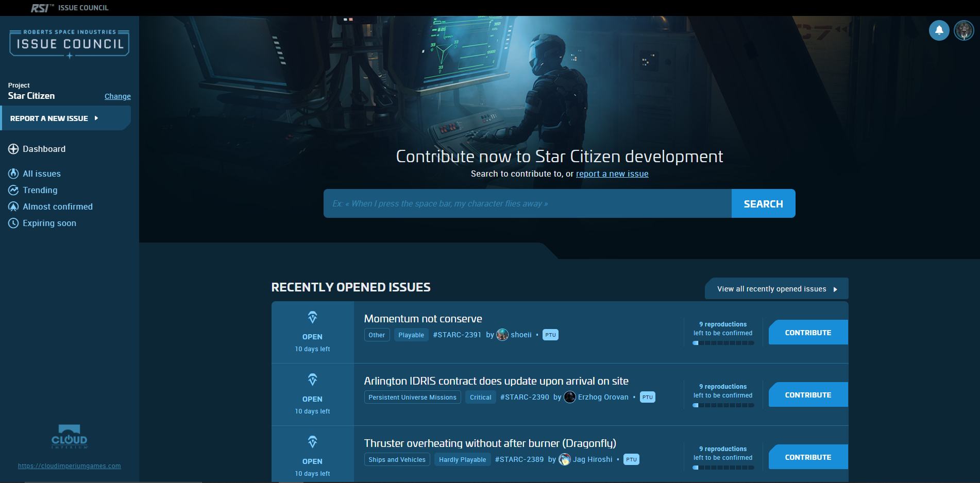Click PTU badge on STARC-2391
The width and height of the screenshot is (980, 483).
[550, 335]
